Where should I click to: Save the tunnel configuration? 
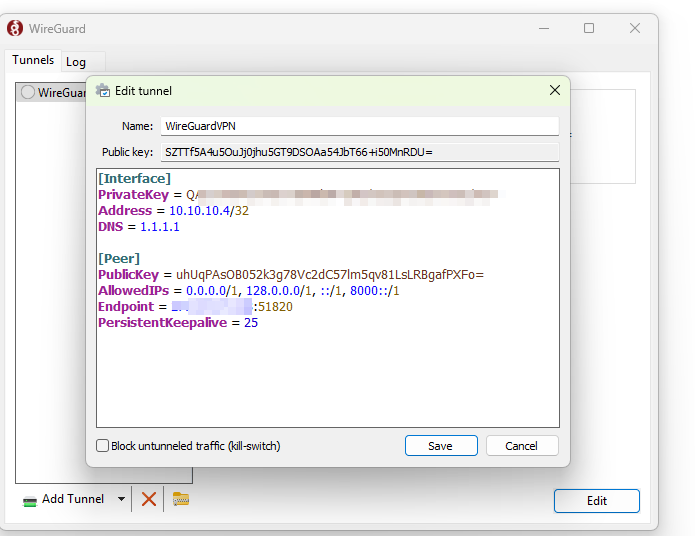point(440,446)
